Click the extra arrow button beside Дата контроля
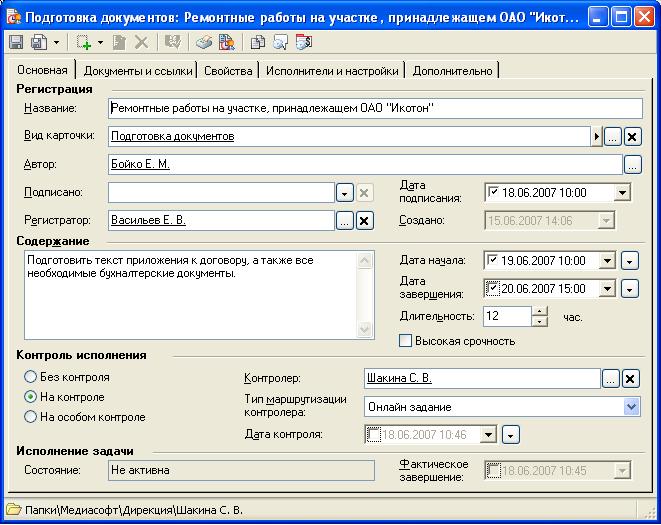The width and height of the screenshot is (661, 525). tap(511, 435)
